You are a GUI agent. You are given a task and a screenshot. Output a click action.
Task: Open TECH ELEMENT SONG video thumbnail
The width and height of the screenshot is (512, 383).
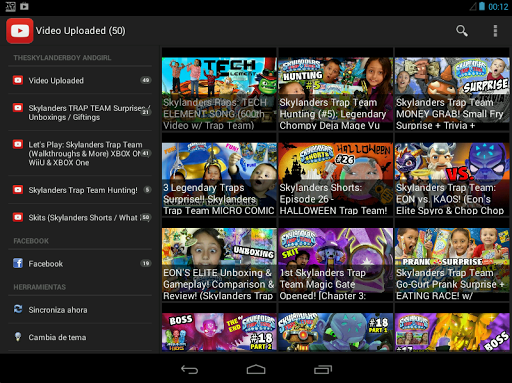(x=219, y=94)
